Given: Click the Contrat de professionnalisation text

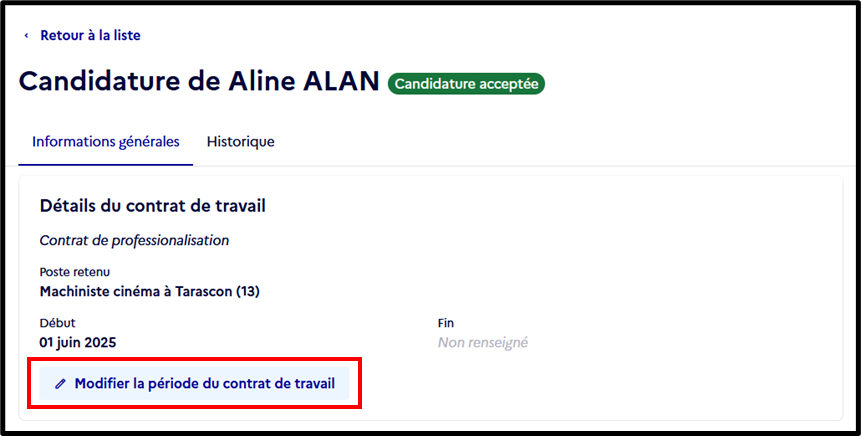Looking at the screenshot, I should (134, 241).
